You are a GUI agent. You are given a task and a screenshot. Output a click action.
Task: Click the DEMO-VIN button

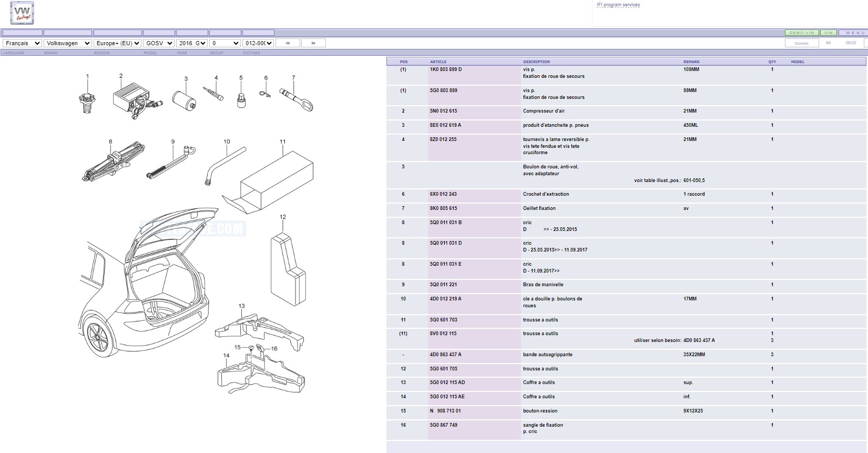click(802, 33)
